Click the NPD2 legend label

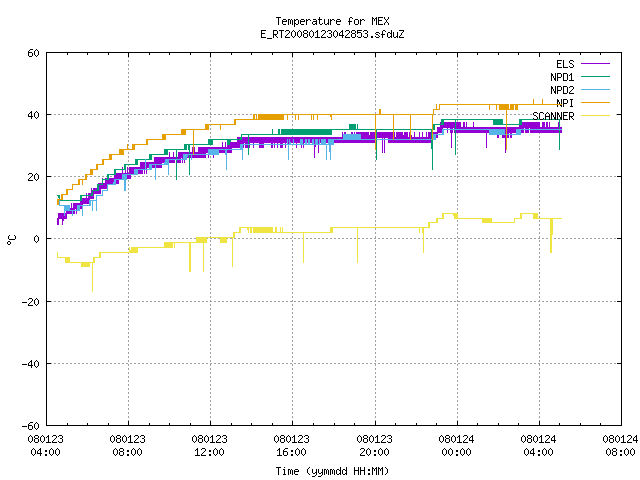tap(562, 90)
